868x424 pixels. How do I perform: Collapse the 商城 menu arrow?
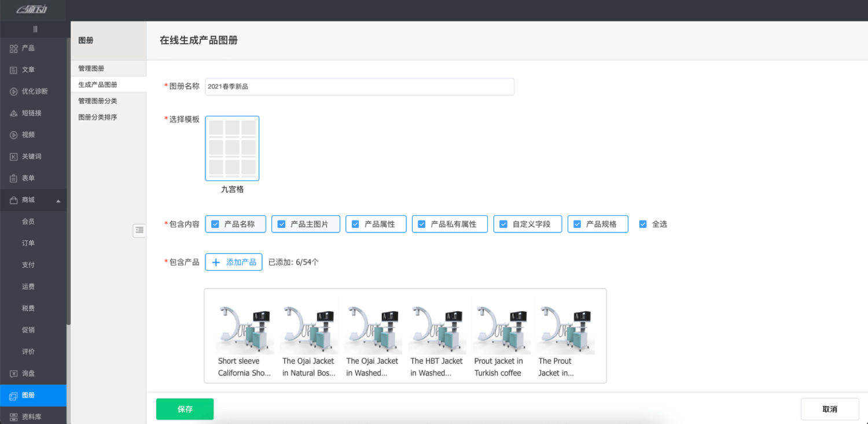point(58,201)
